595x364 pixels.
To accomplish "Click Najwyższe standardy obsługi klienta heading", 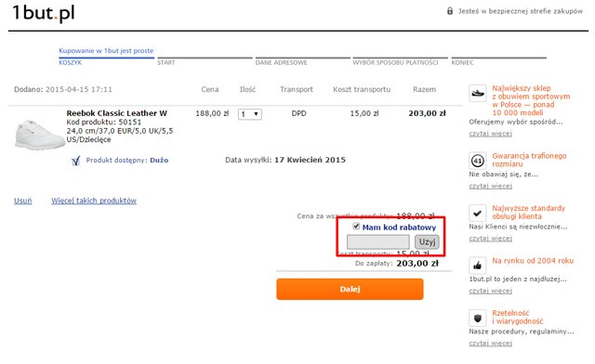I will [x=529, y=212].
